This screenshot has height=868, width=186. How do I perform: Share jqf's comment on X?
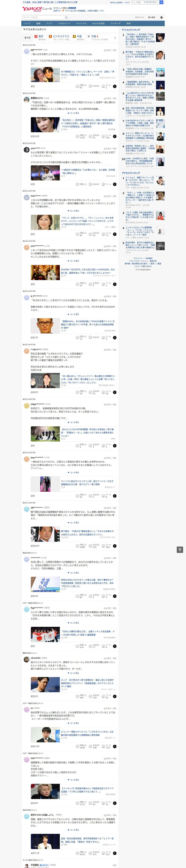pos(115,86)
